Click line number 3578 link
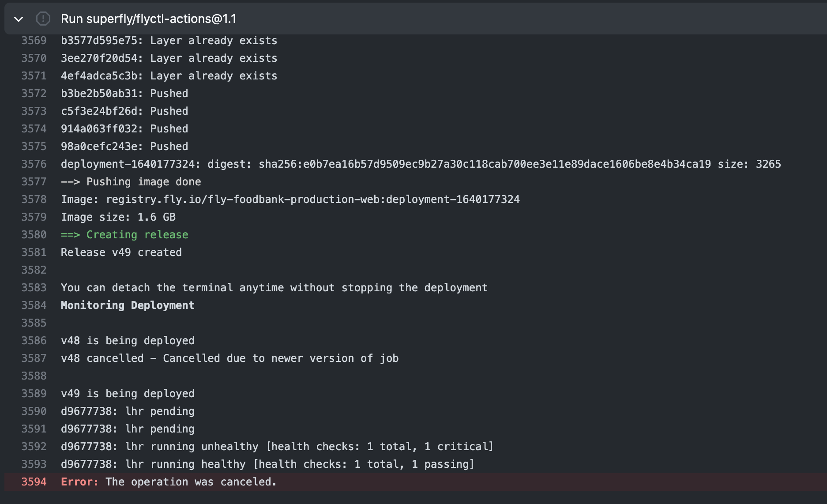Image resolution: width=827 pixels, height=504 pixels. click(x=34, y=199)
